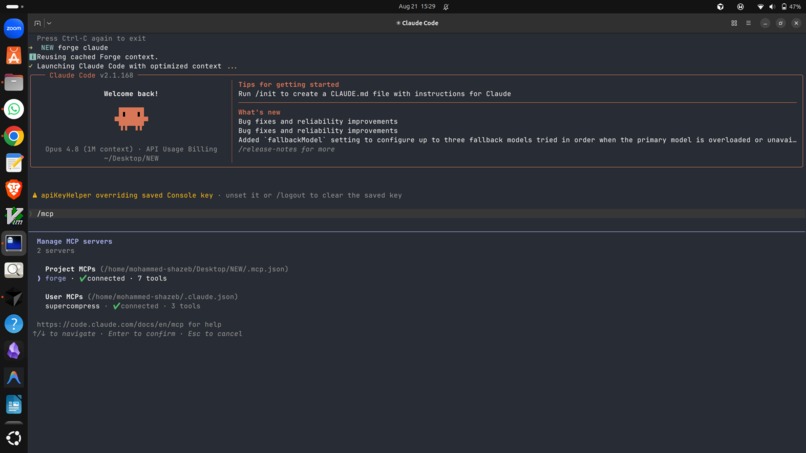Open the Wi-Fi network indicator
This screenshot has width=806, height=453.
click(x=760, y=7)
